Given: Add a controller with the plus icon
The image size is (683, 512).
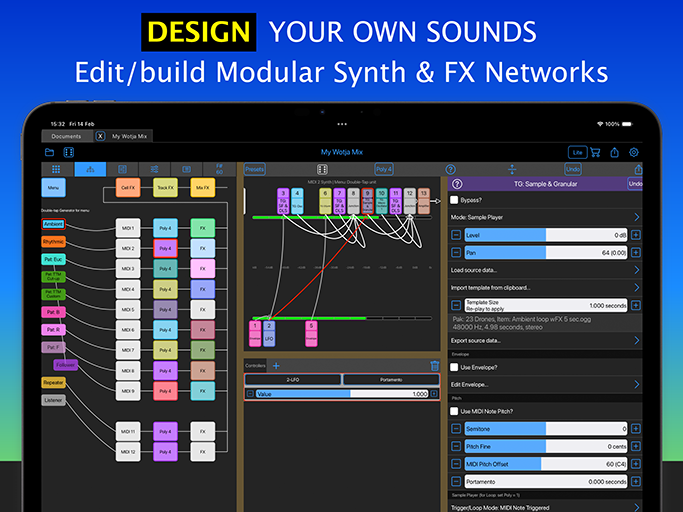Looking at the screenshot, I should point(277,366).
